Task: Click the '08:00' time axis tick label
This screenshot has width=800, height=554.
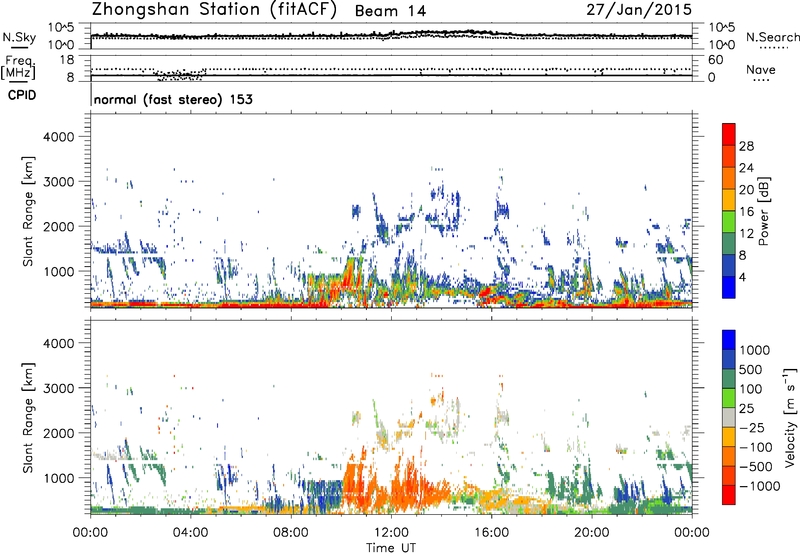Action: [x=291, y=533]
